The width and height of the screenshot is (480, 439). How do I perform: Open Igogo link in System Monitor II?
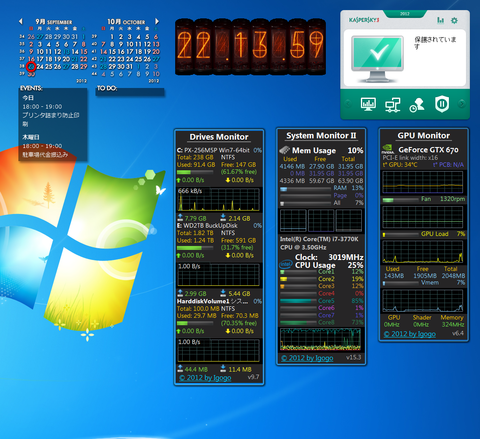point(307,358)
